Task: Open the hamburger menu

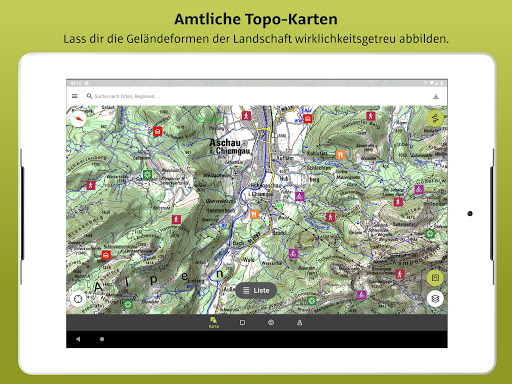Action: 75,96
